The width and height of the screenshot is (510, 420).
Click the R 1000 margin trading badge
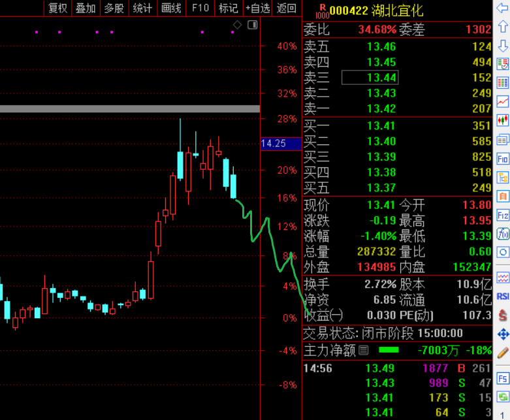323,11
